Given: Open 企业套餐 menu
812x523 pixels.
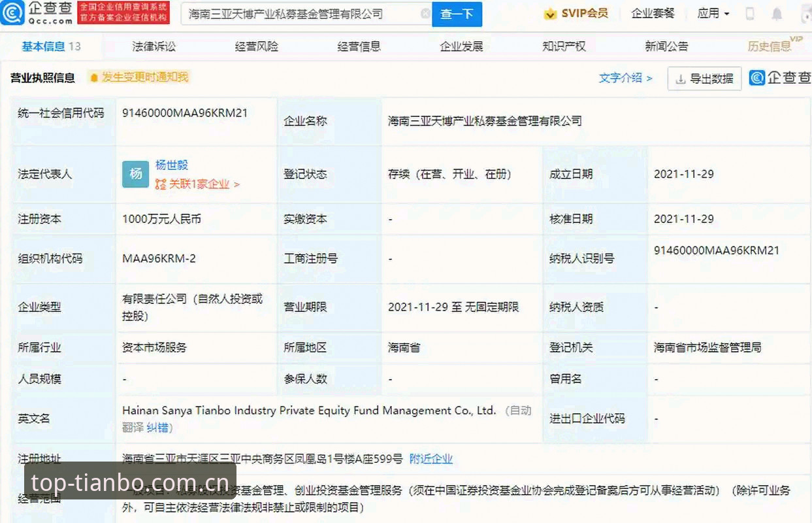Looking at the screenshot, I should (x=653, y=13).
